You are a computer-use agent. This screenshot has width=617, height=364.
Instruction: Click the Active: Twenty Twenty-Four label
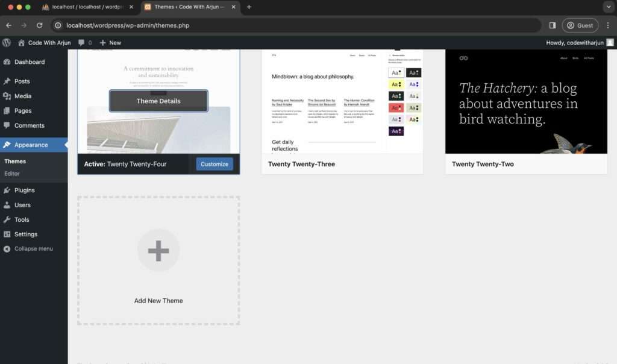[125, 164]
